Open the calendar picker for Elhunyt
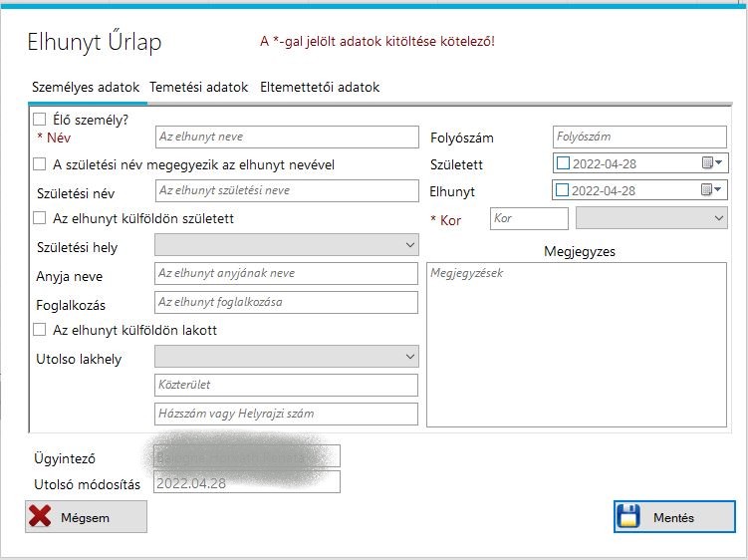Viewport: 748px width, 560px height. point(712,190)
